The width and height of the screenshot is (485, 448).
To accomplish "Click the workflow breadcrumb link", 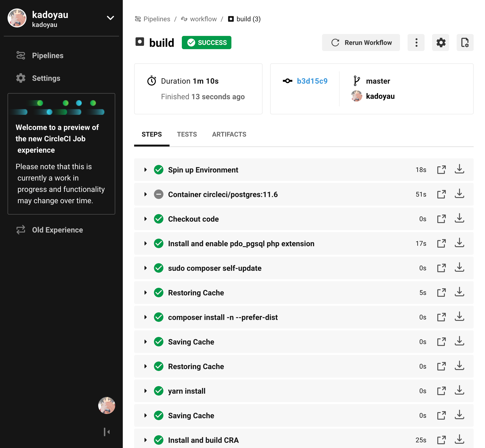I will [203, 19].
